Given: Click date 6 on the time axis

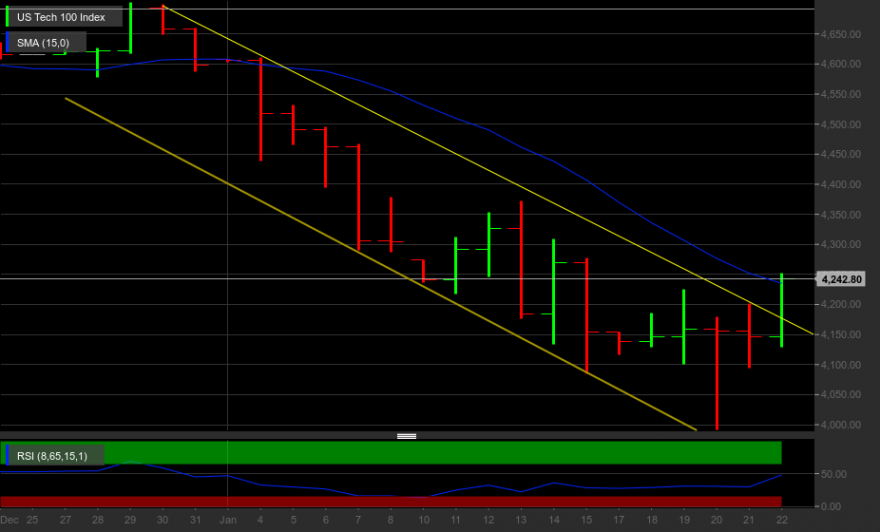Looking at the screenshot, I should click(x=326, y=520).
